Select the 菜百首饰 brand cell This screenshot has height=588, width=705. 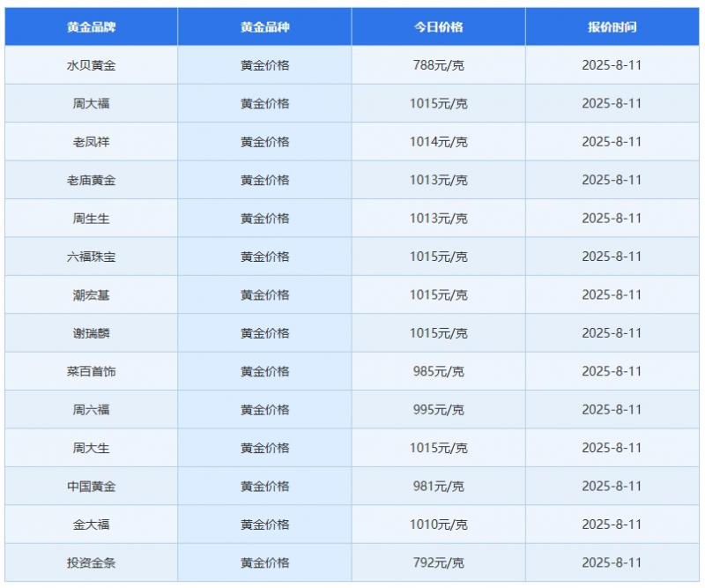click(x=92, y=371)
